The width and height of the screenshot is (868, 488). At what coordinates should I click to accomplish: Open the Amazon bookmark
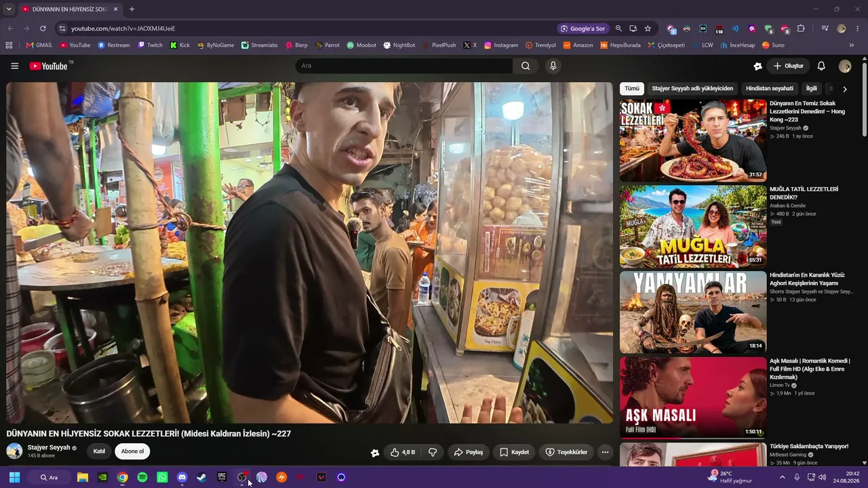coord(578,45)
